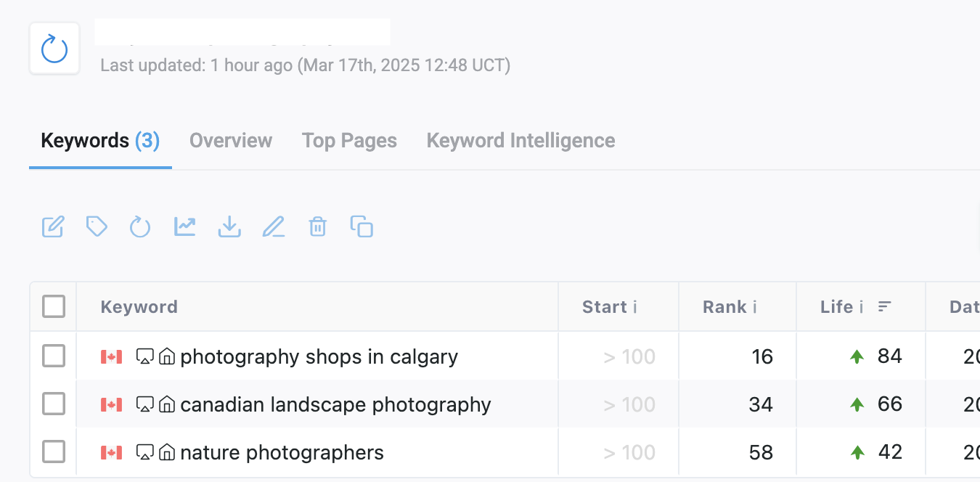This screenshot has height=482, width=980.
Task: Check the photography shops in calgary row
Action: tap(54, 356)
